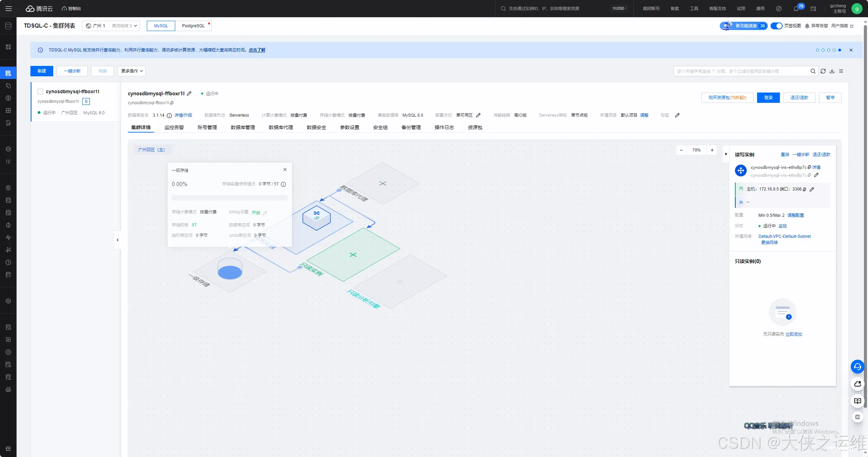Collapse the instance detail panel triangle
The height and width of the screenshot is (457, 868).
click(x=726, y=154)
